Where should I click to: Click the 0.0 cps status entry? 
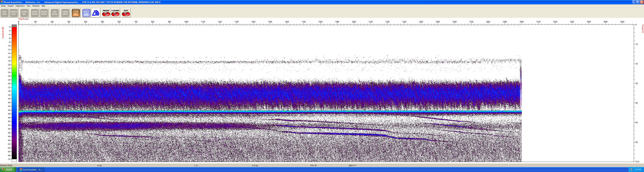pos(255,165)
